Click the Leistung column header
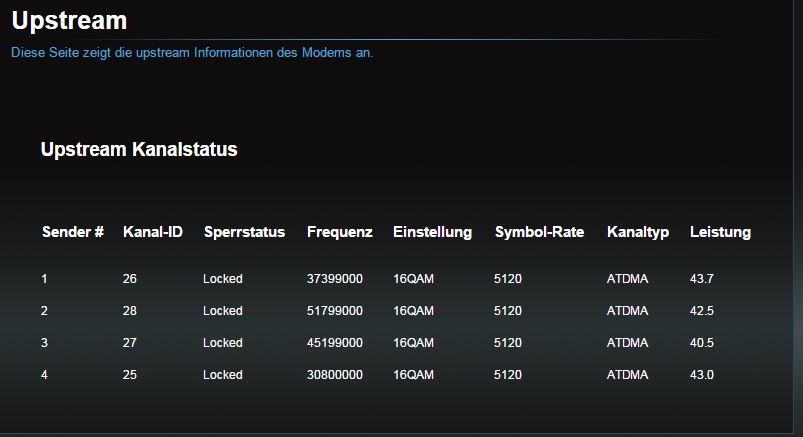Image resolution: width=803 pixels, height=437 pixels. (720, 232)
